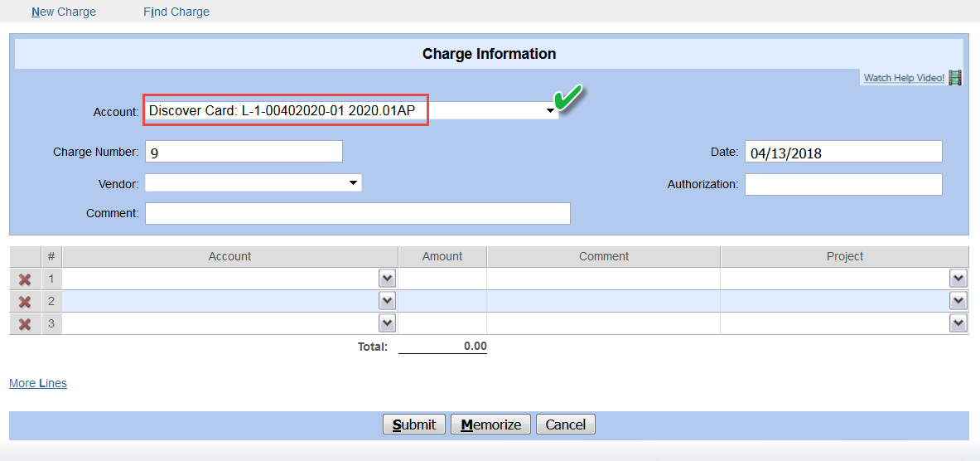Delete line 2 with red X
This screenshot has width=980, height=461.
coord(25,302)
